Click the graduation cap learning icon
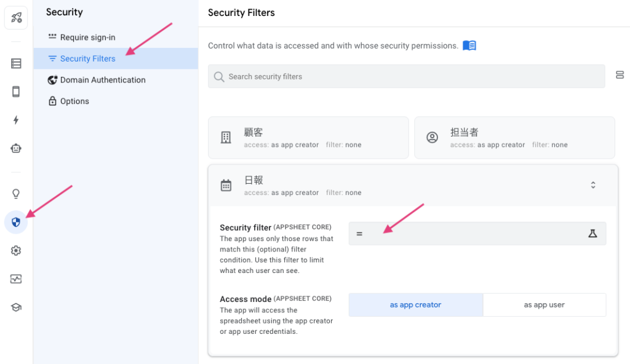 click(15, 307)
